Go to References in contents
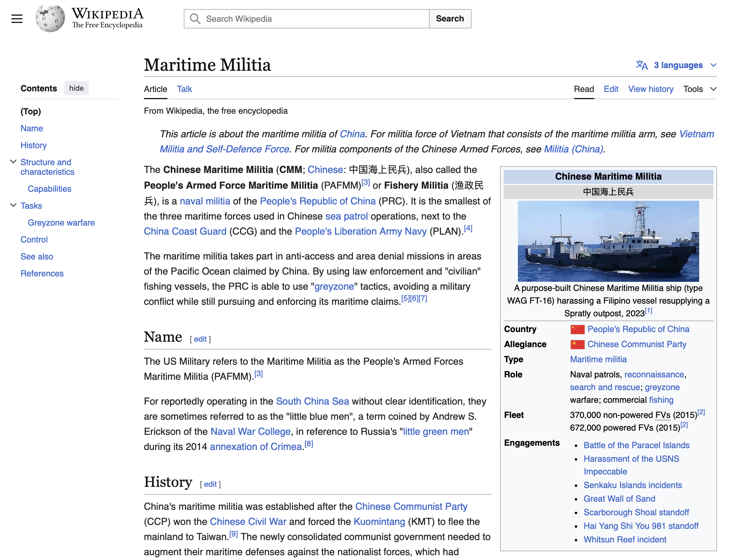The height and width of the screenshot is (560, 737). tap(42, 274)
